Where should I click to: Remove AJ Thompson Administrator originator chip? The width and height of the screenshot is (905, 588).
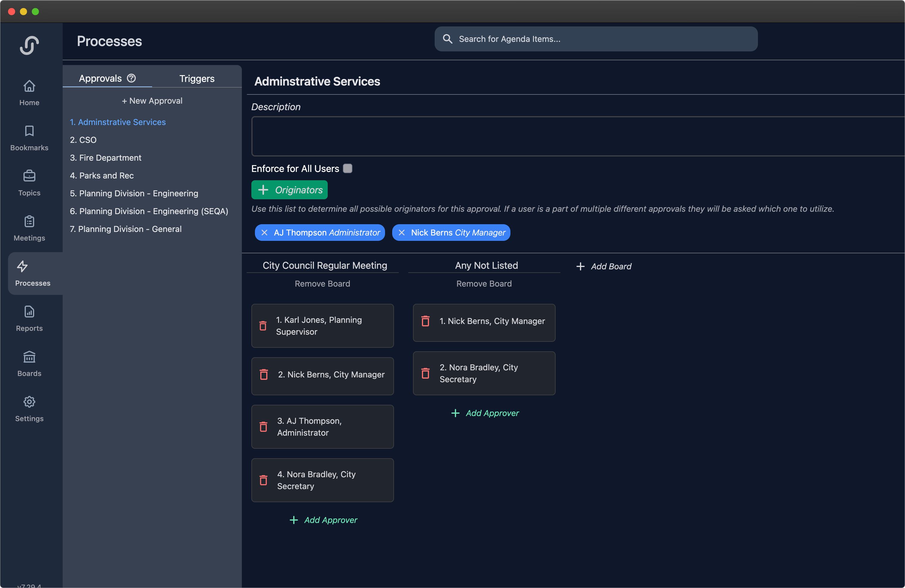264,233
